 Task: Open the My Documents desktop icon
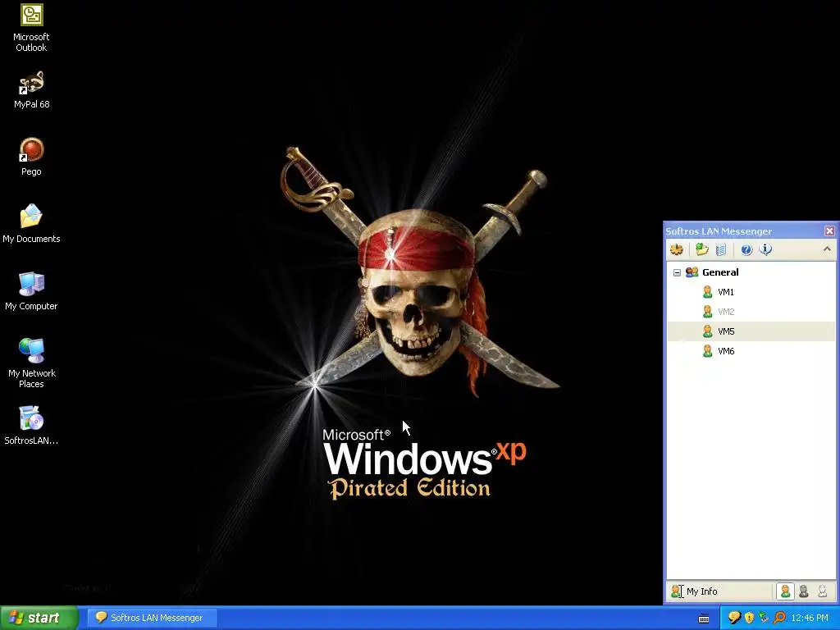pos(31,224)
